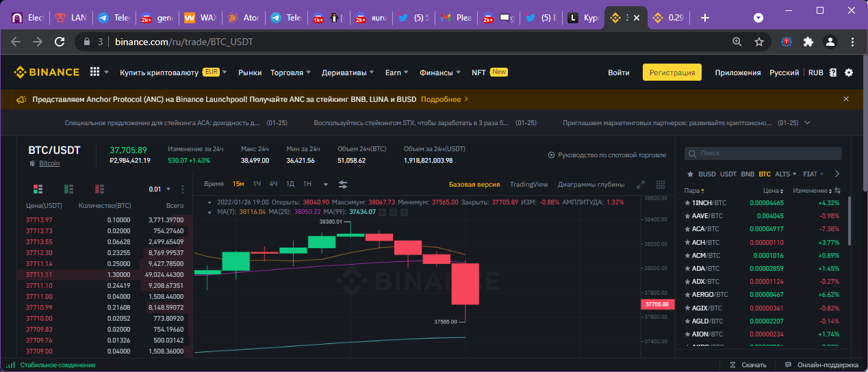The width and height of the screenshot is (868, 372).
Task: Open the Bitcoin info link
Action: 49,163
